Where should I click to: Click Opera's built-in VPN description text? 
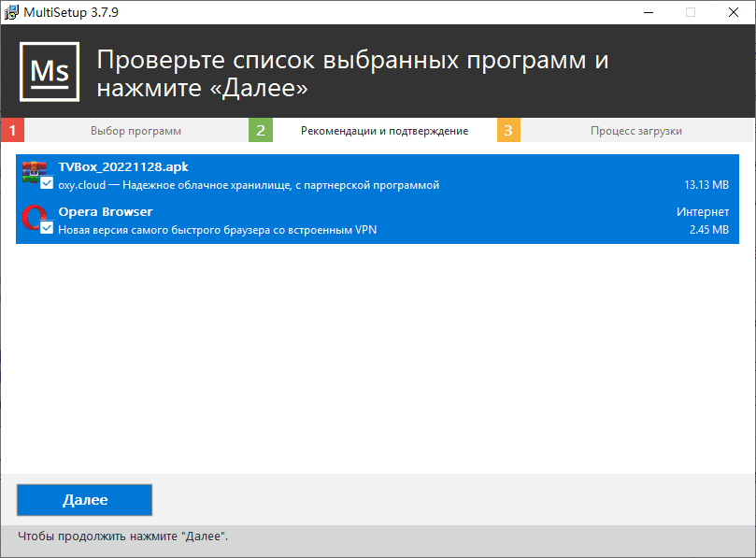[x=217, y=230]
